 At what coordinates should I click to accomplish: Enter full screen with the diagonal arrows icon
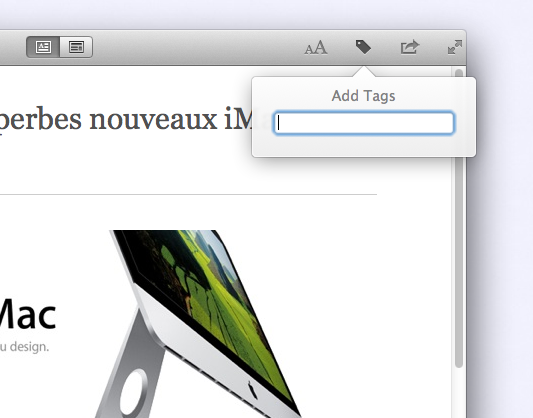tap(455, 47)
